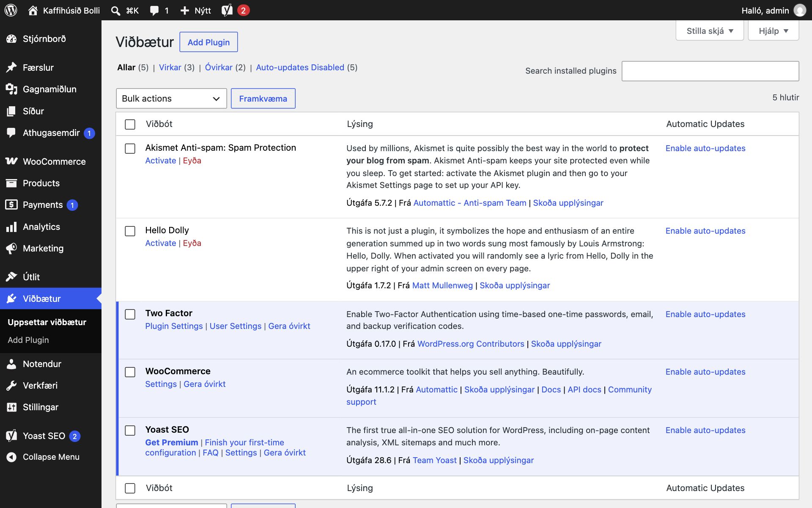The width and height of the screenshot is (812, 508).
Task: Click the Viðbætur plug icon in sidebar
Action: coord(11,298)
